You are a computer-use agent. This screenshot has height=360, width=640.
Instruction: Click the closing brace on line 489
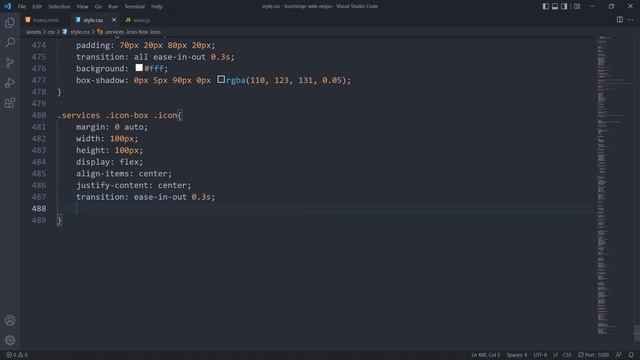click(60, 220)
